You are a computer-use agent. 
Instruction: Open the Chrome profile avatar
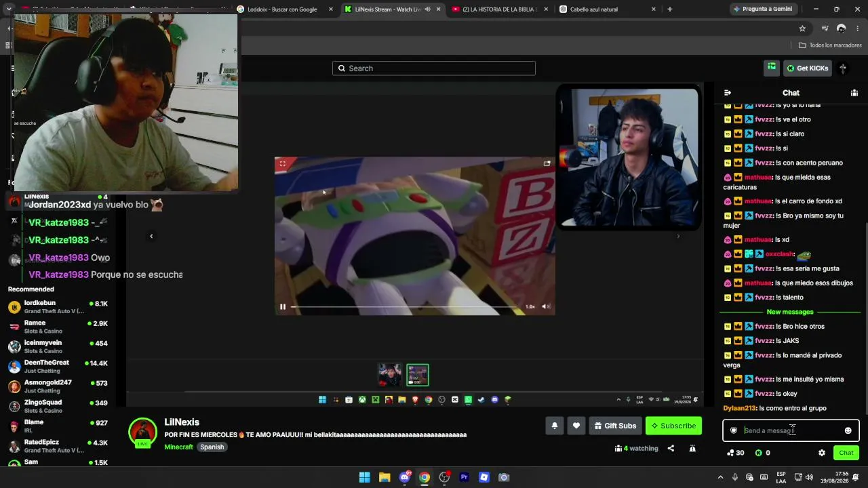(x=842, y=28)
